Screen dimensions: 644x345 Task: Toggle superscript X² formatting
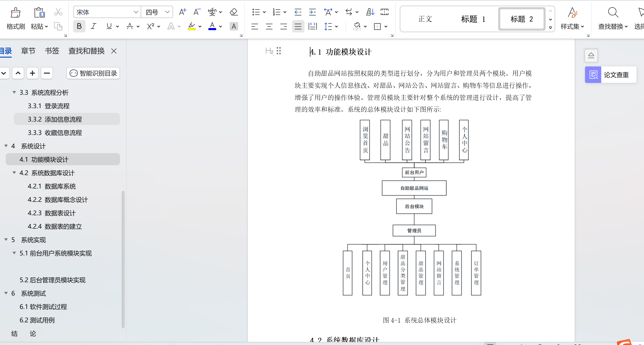coord(150,26)
